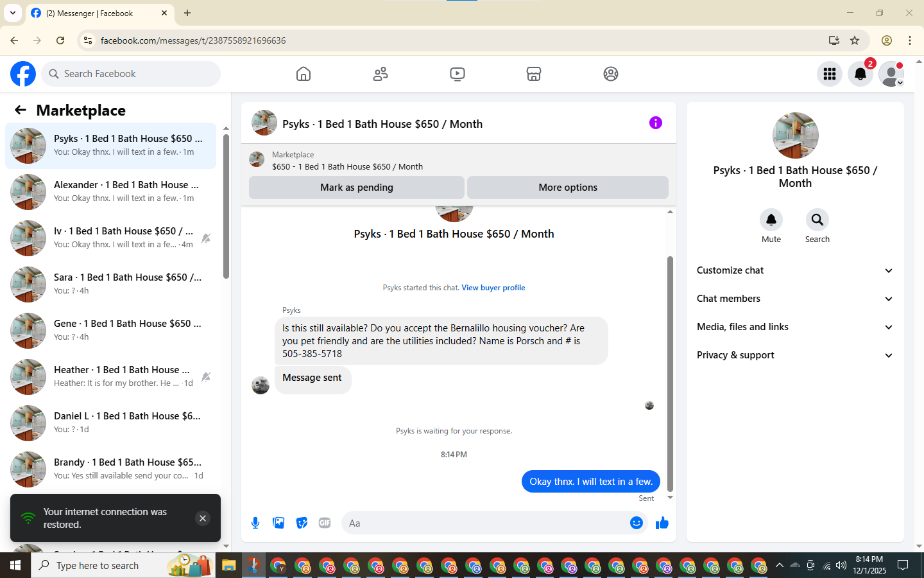
Task: Click the back arrow beside Marketplace heading
Action: (x=21, y=110)
